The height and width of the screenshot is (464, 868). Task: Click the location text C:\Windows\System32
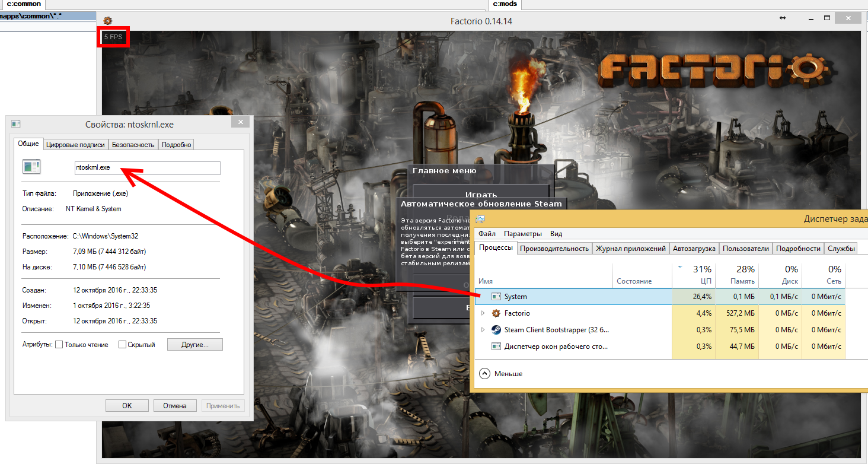pyautogui.click(x=106, y=236)
